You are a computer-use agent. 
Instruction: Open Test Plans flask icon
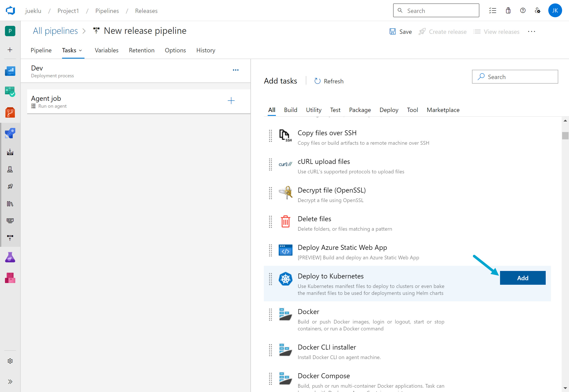pos(10,257)
